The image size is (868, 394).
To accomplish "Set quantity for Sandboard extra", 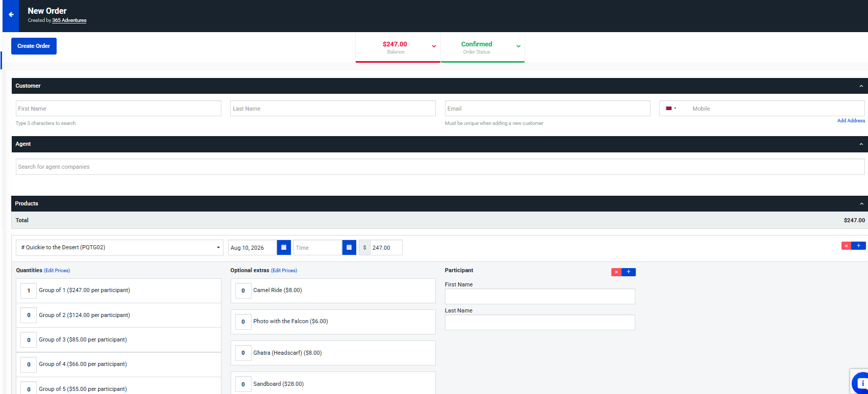I will (x=243, y=384).
